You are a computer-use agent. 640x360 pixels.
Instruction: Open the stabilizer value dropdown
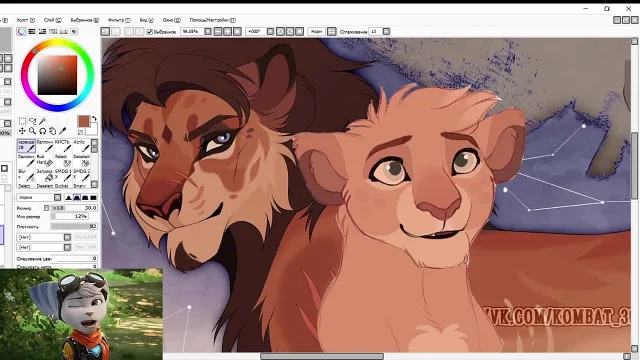386,31
